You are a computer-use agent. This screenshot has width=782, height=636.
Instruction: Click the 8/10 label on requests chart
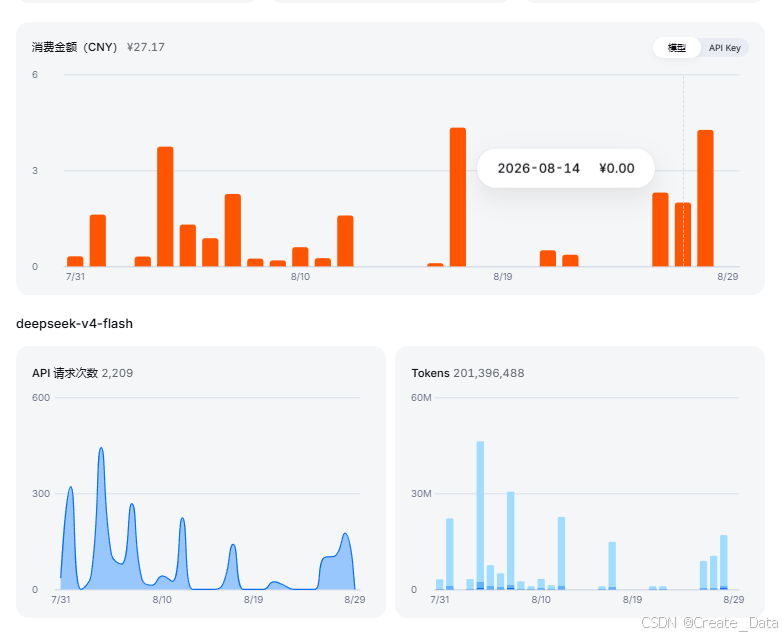pyautogui.click(x=162, y=599)
